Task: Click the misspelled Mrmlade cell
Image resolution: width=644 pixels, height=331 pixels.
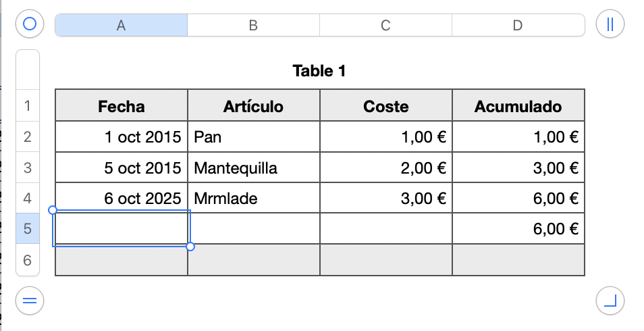Action: [253, 199]
